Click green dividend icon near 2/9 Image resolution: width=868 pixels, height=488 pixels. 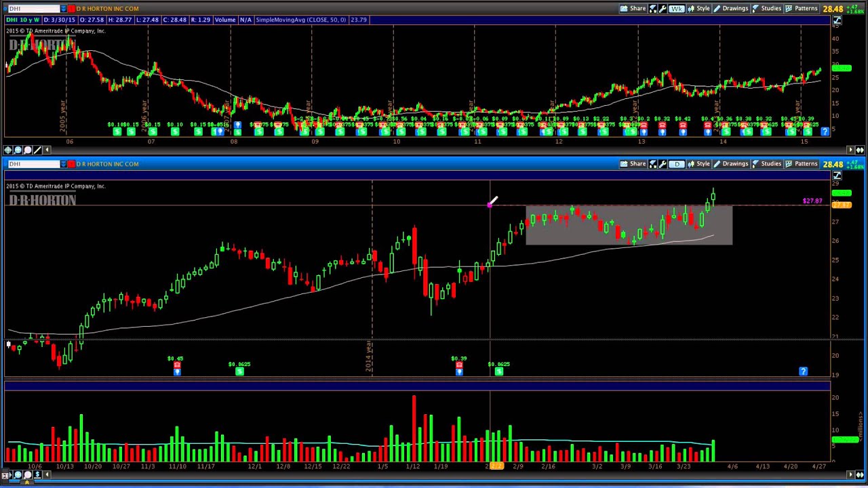tap(498, 371)
